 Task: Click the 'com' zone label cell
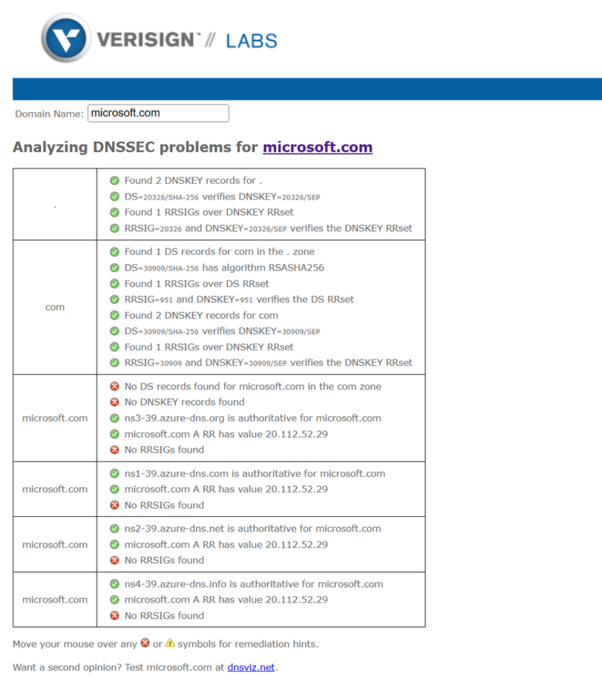(55, 307)
